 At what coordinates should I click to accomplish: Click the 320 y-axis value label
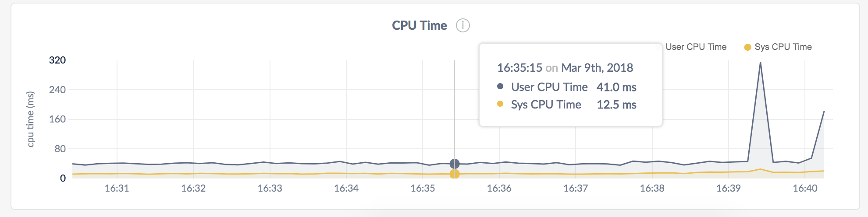click(57, 60)
